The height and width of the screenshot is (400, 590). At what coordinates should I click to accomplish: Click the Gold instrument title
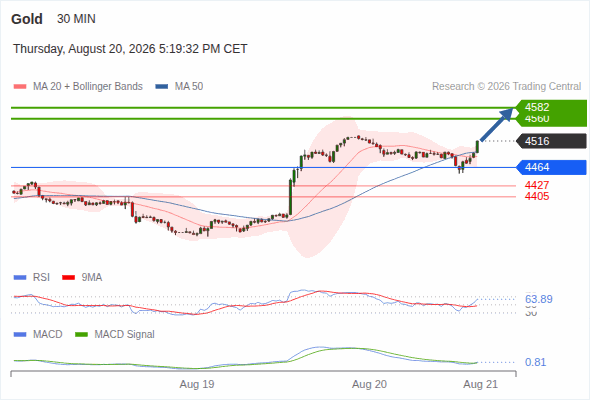tap(27, 19)
